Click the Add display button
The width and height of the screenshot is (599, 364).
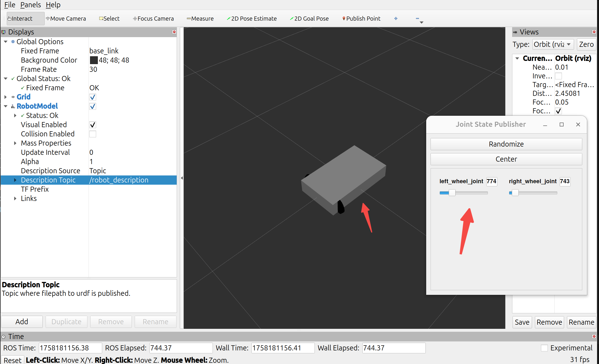[22, 322]
